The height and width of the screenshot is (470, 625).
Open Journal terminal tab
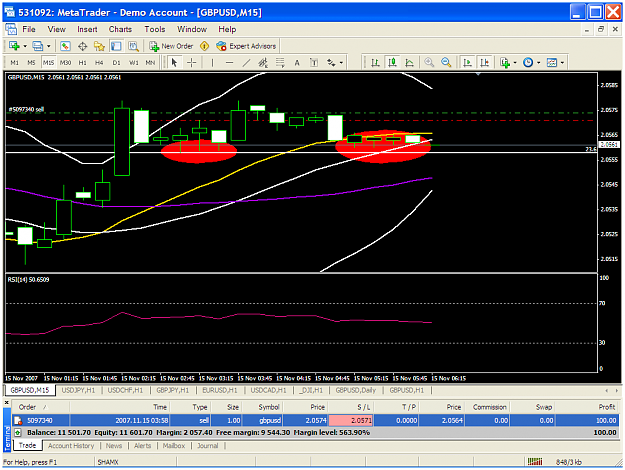208,446
